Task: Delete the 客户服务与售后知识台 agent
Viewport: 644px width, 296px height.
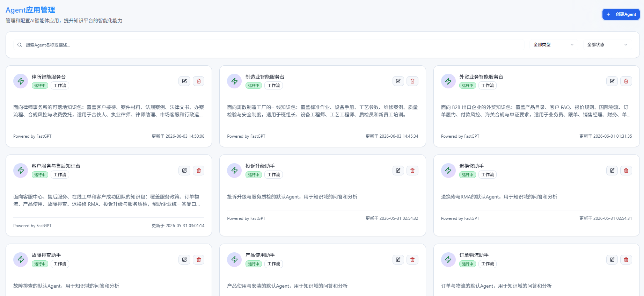Action: click(199, 171)
